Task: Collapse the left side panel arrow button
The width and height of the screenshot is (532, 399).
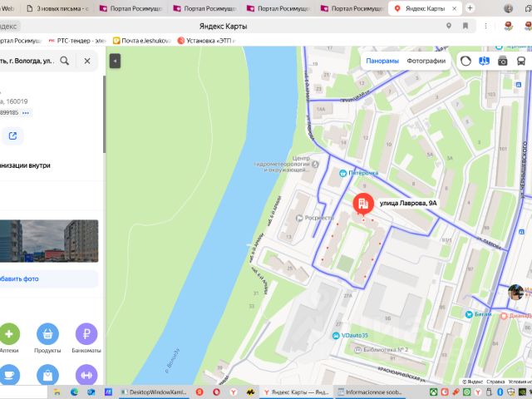Action: click(115, 61)
